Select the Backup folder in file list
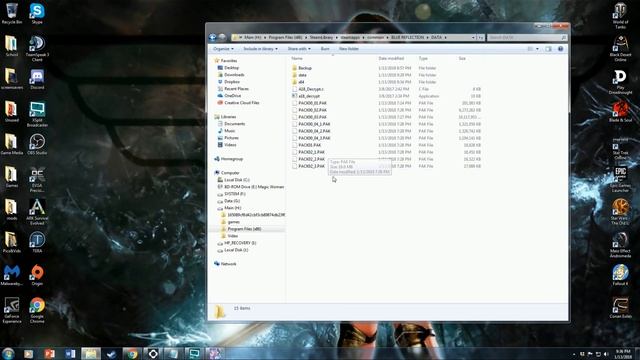640x360 pixels. (x=305, y=68)
